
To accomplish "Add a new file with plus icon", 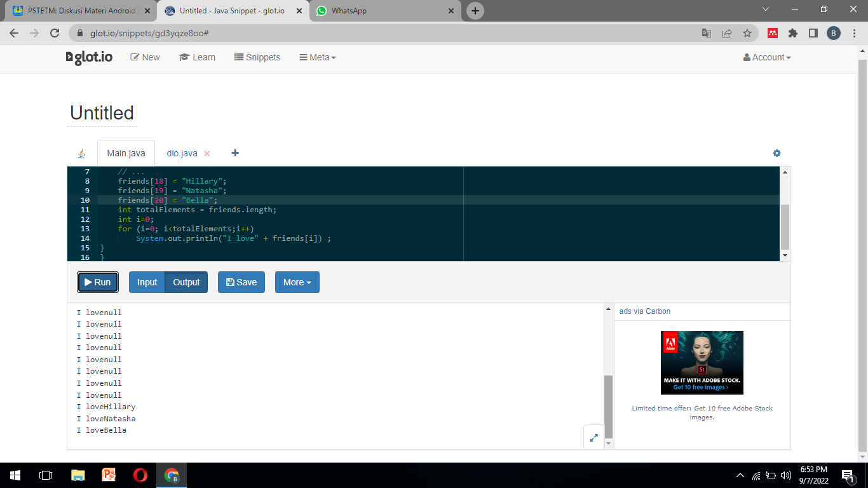I will [235, 153].
